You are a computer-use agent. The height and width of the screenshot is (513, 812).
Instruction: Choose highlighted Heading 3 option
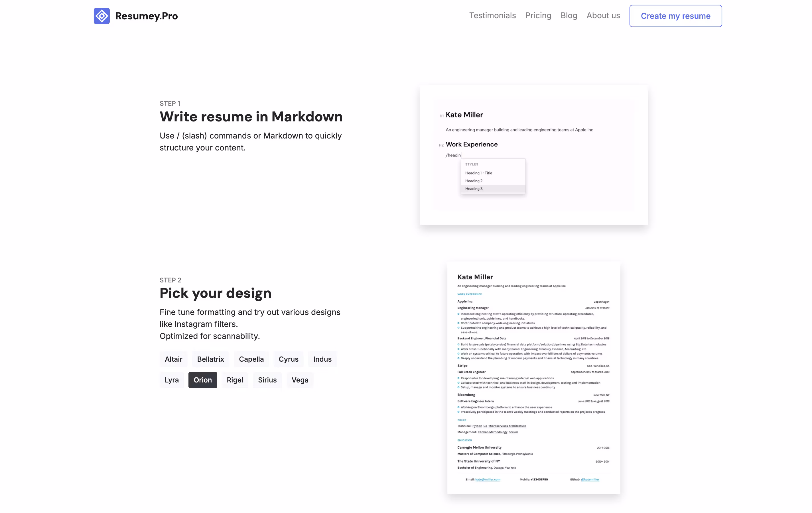493,189
